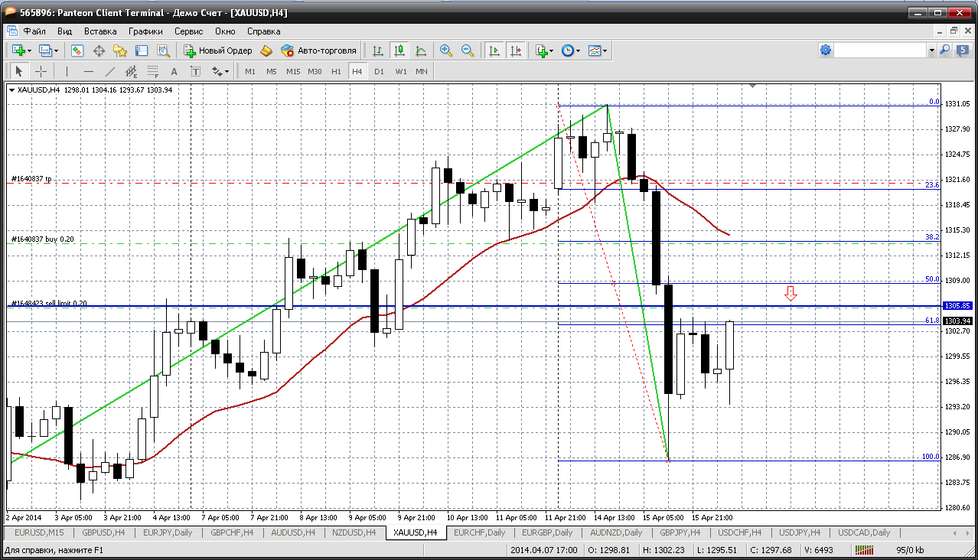The image size is (978, 560).
Task: Select the Fibonacci retracement tool
Action: (153, 71)
